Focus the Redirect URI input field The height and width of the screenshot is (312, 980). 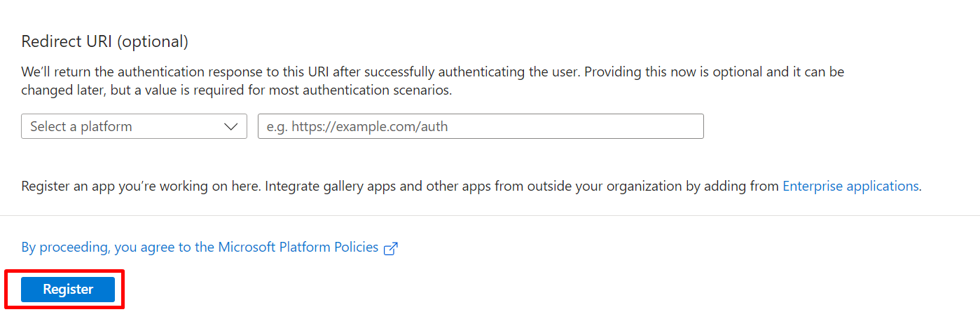pyautogui.click(x=481, y=127)
